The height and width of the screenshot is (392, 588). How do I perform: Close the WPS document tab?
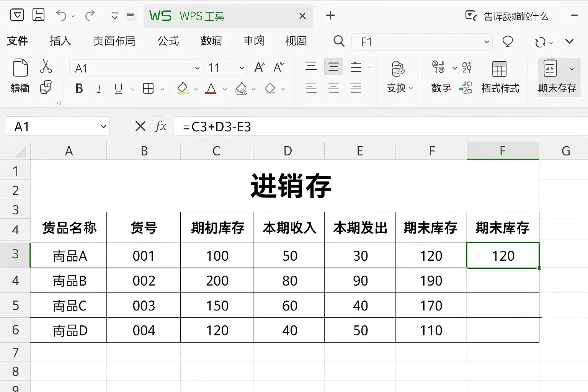(302, 16)
